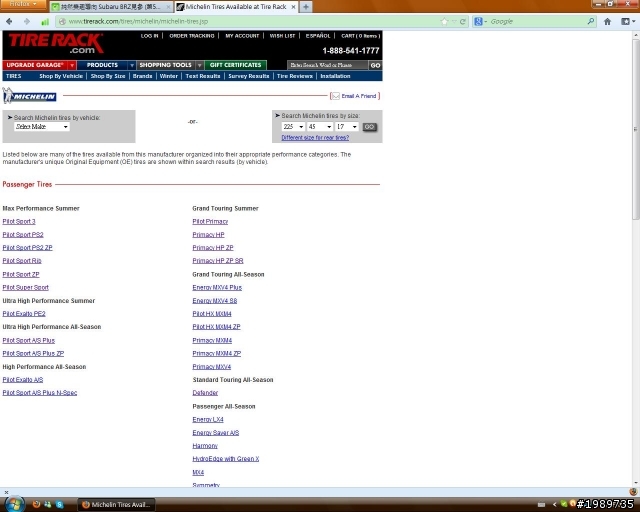The width and height of the screenshot is (640, 512).
Task: Open Tire Reviews in nav bar
Action: (295, 76)
